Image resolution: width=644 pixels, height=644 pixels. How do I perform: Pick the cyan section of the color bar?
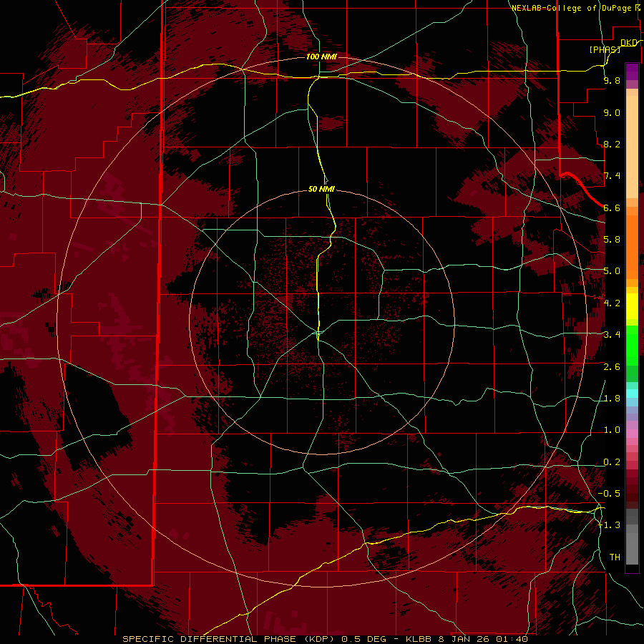coord(632,394)
